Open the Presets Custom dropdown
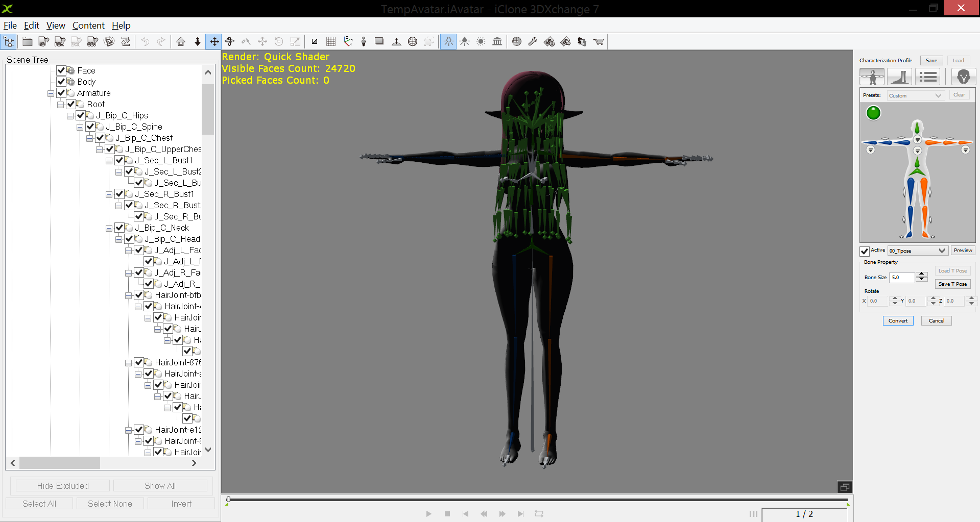 pos(915,95)
